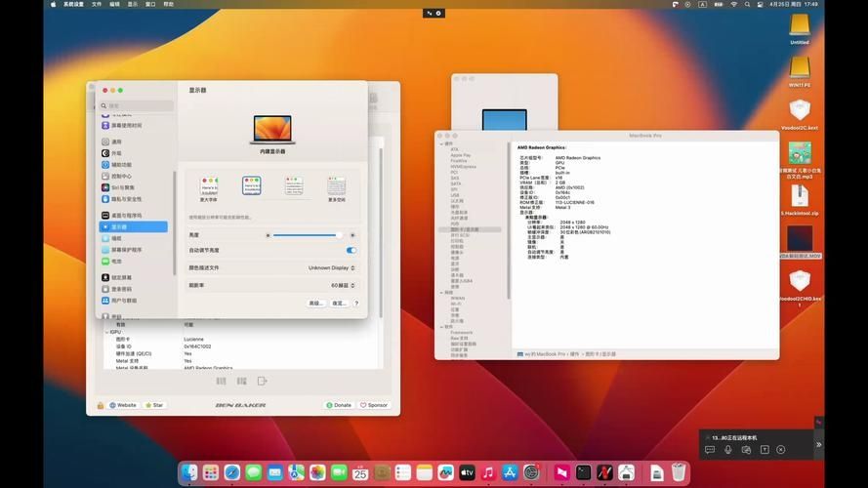Click the Donate button in Hackintool
The image size is (868, 488).
coord(339,405)
